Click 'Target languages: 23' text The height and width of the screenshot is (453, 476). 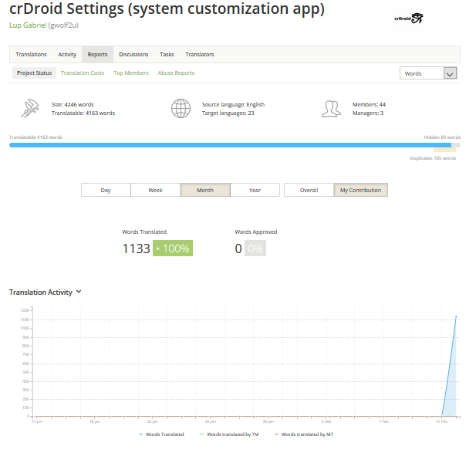point(228,113)
